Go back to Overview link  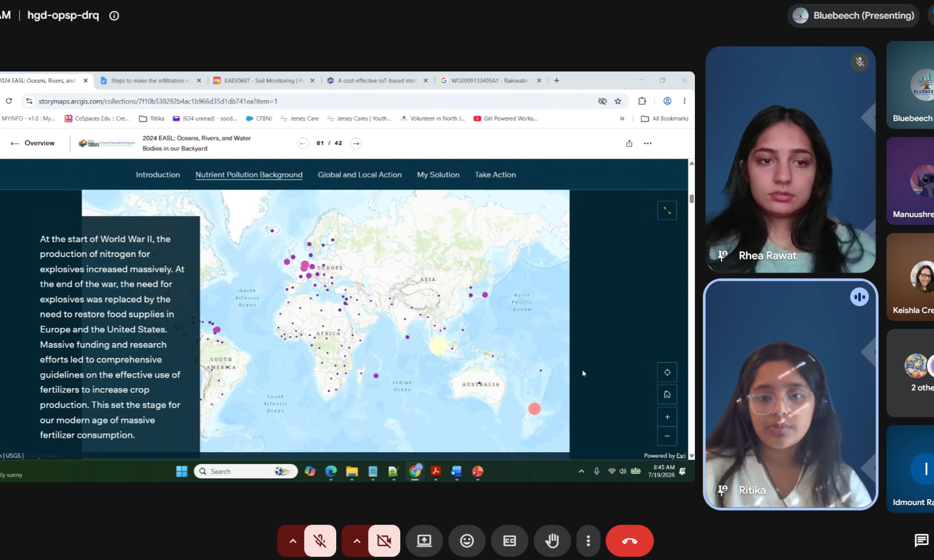33,143
